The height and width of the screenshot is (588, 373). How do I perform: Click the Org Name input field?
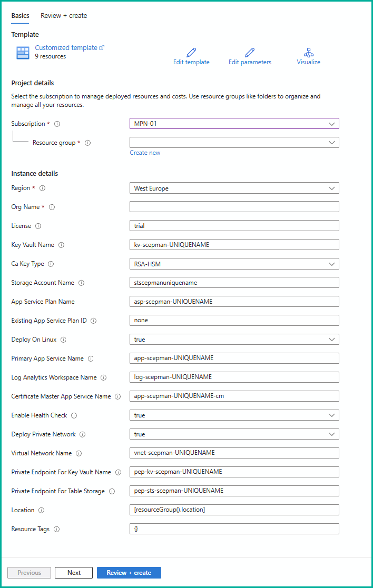pyautogui.click(x=234, y=207)
